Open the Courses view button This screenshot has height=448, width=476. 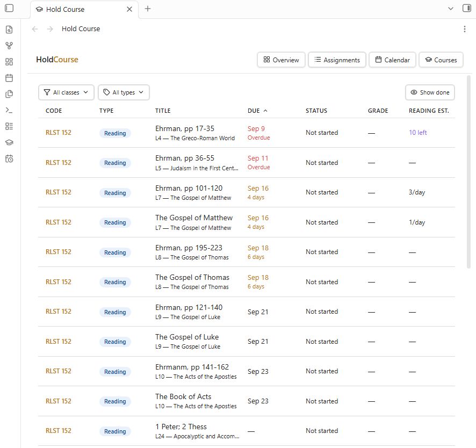tap(441, 60)
